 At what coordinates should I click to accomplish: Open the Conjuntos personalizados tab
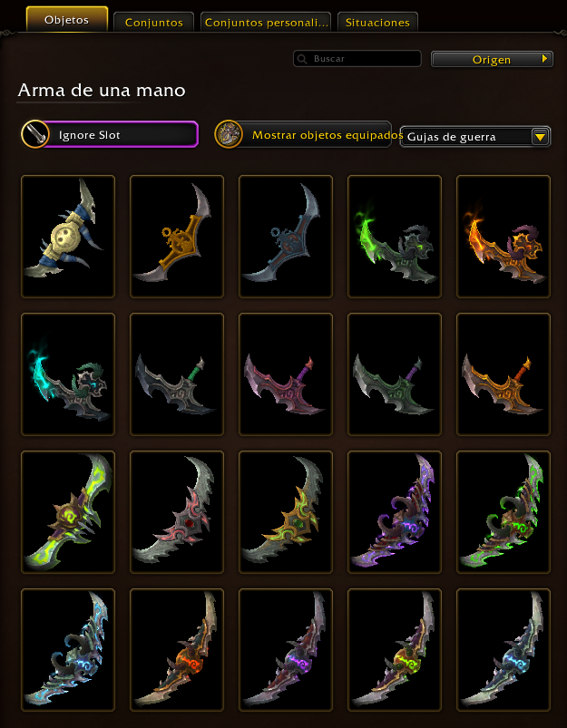[266, 23]
